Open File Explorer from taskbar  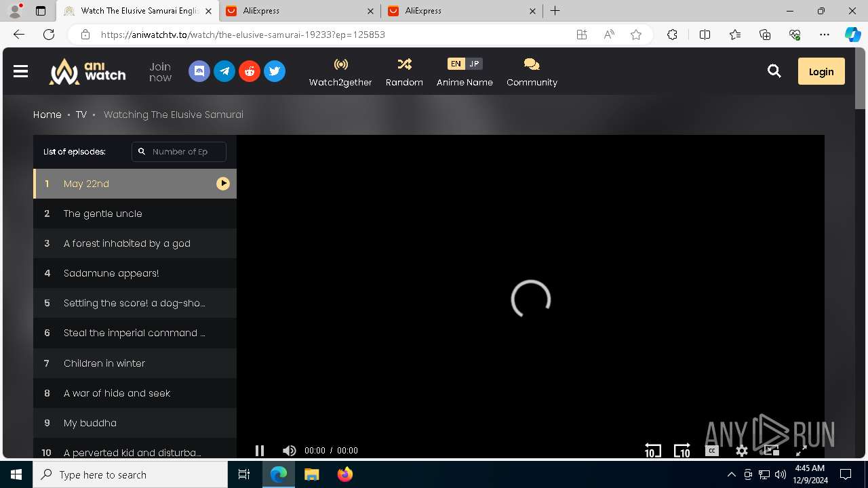tap(311, 474)
